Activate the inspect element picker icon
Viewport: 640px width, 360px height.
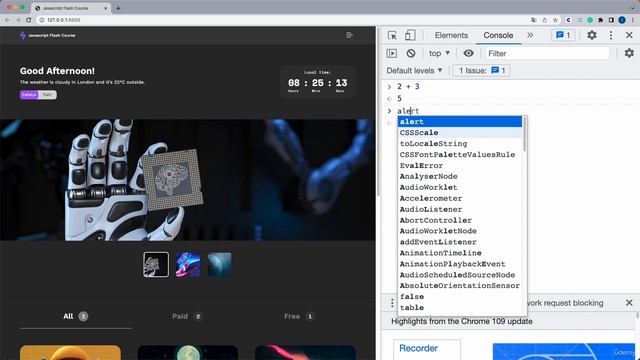point(392,36)
